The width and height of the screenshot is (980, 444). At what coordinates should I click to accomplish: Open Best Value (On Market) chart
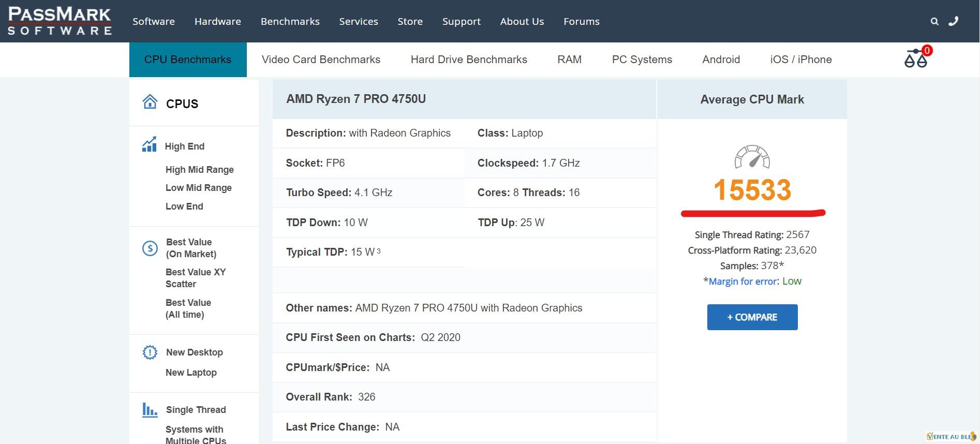tap(191, 248)
